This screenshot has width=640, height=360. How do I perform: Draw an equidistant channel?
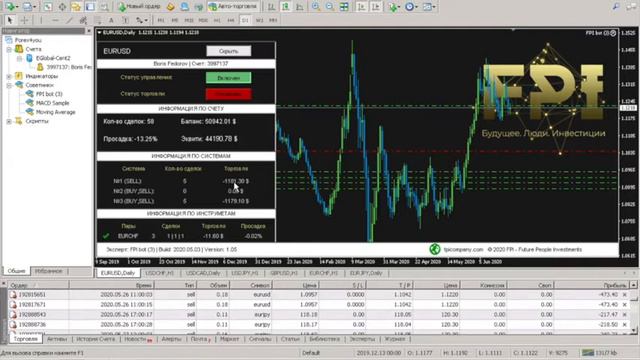83,20
